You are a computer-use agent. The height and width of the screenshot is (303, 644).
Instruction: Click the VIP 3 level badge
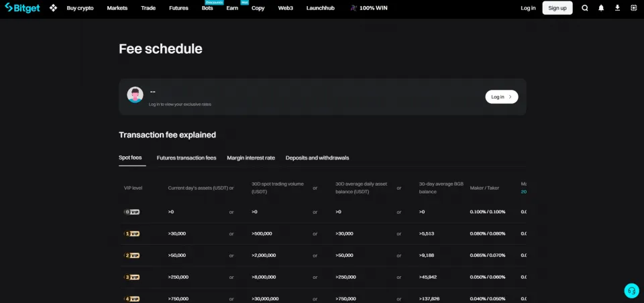[x=132, y=277]
